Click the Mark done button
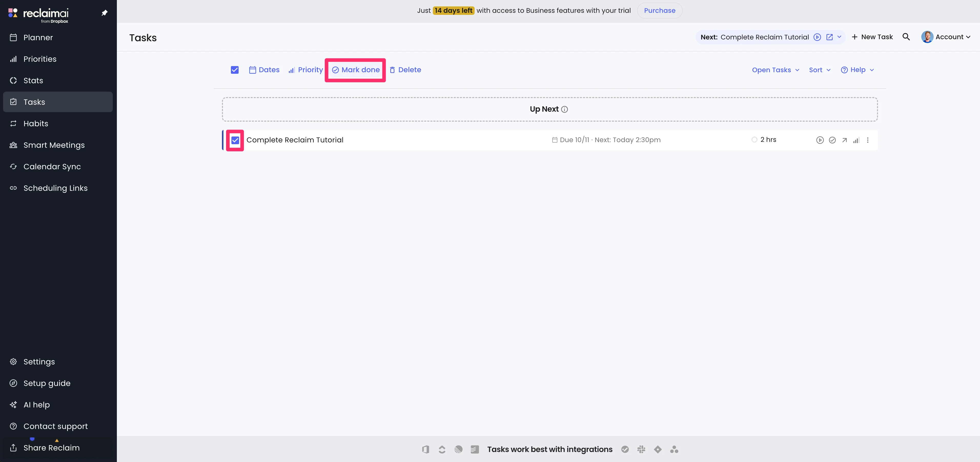Screen dimensions: 980x462 click(355, 70)
